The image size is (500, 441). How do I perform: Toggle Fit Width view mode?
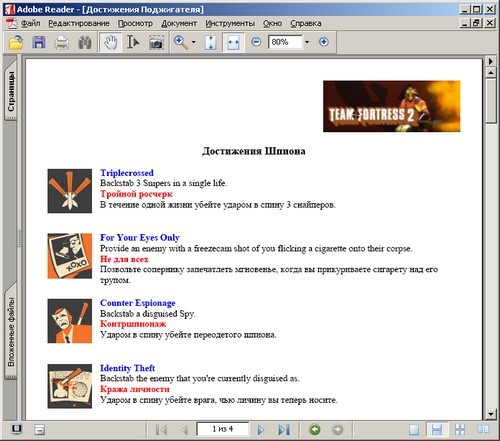coord(233,42)
